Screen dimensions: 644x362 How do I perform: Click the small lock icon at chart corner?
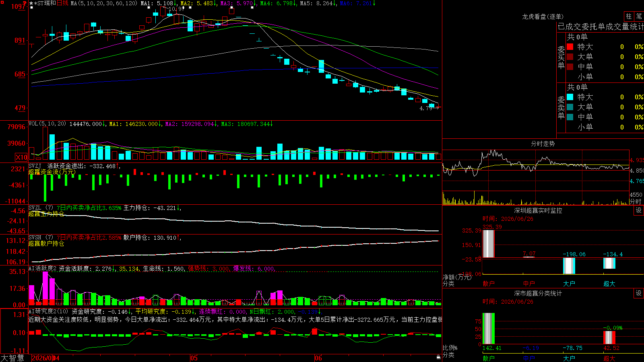pyautogui.click(x=439, y=357)
